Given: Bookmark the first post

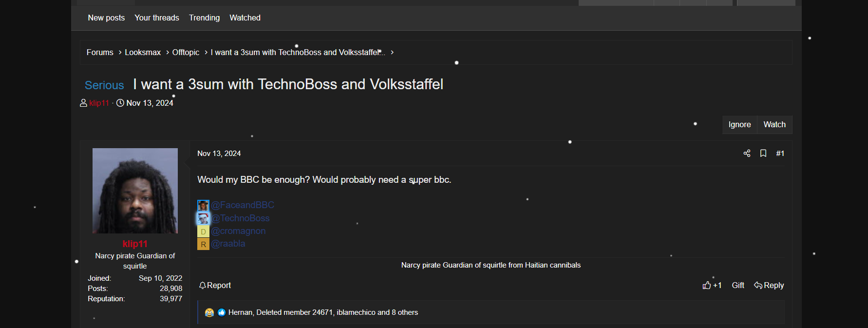Looking at the screenshot, I should 763,154.
